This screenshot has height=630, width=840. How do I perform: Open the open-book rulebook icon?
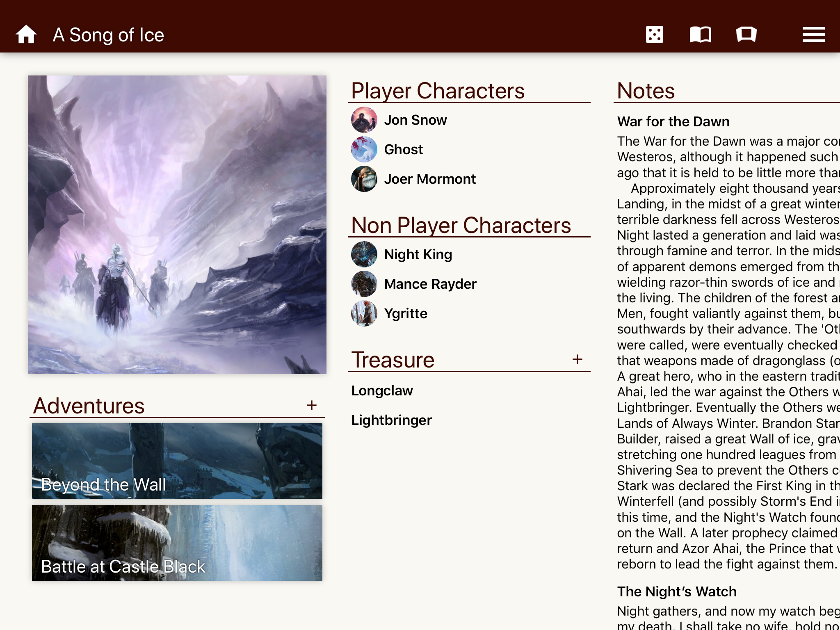[x=700, y=34]
